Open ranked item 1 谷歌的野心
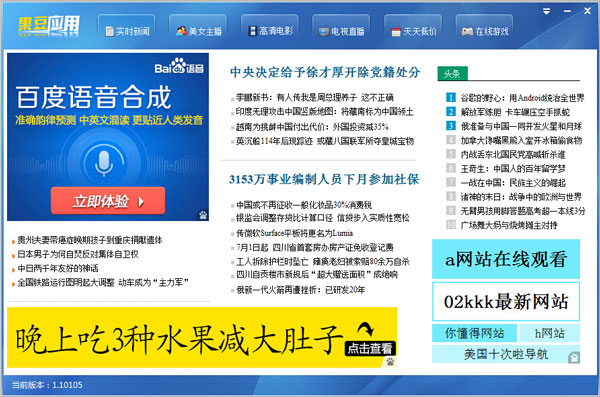600x397 pixels. [522, 98]
